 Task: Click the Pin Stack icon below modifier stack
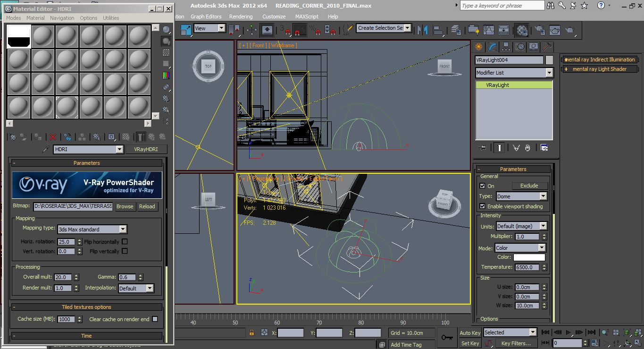click(482, 148)
